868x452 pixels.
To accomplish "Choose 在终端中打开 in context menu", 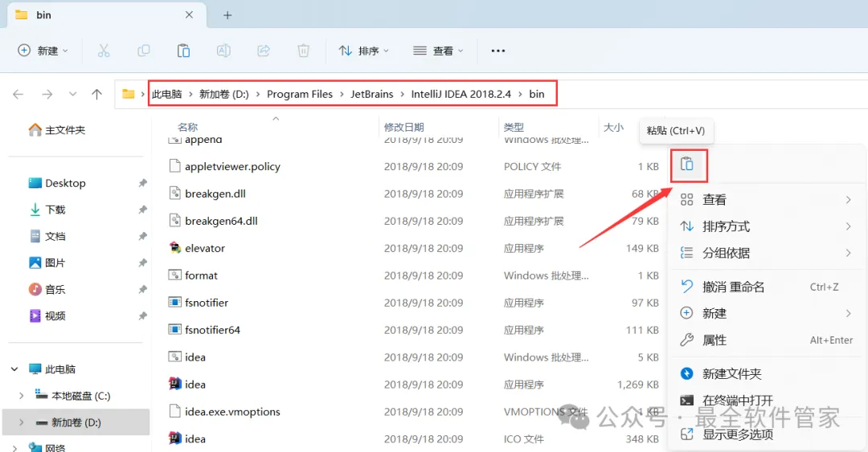I will point(766,400).
